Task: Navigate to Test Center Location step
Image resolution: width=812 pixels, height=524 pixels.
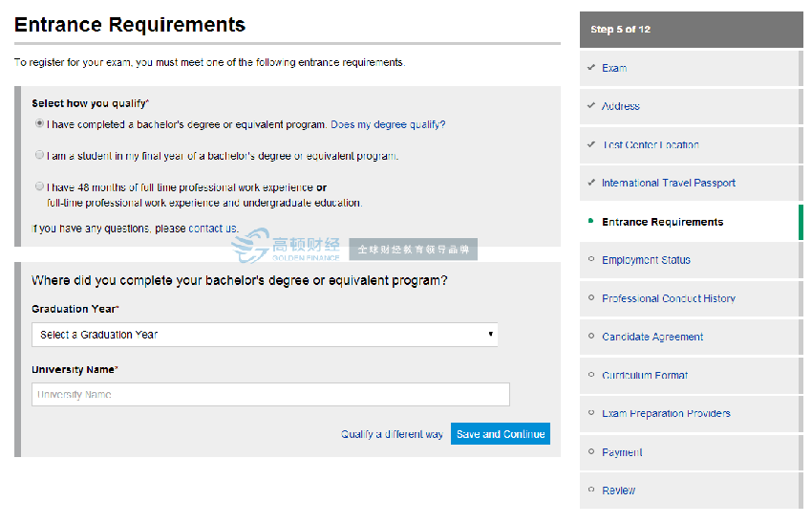Action: coord(650,145)
